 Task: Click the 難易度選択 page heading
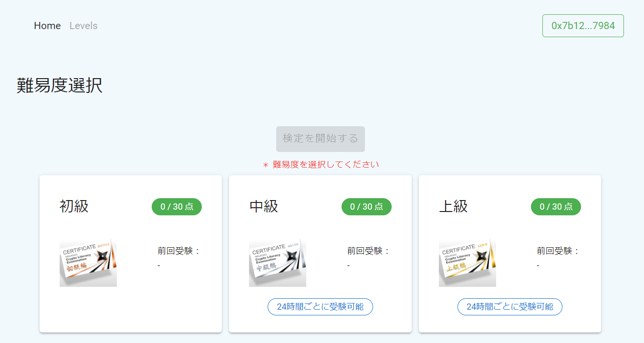(60, 86)
